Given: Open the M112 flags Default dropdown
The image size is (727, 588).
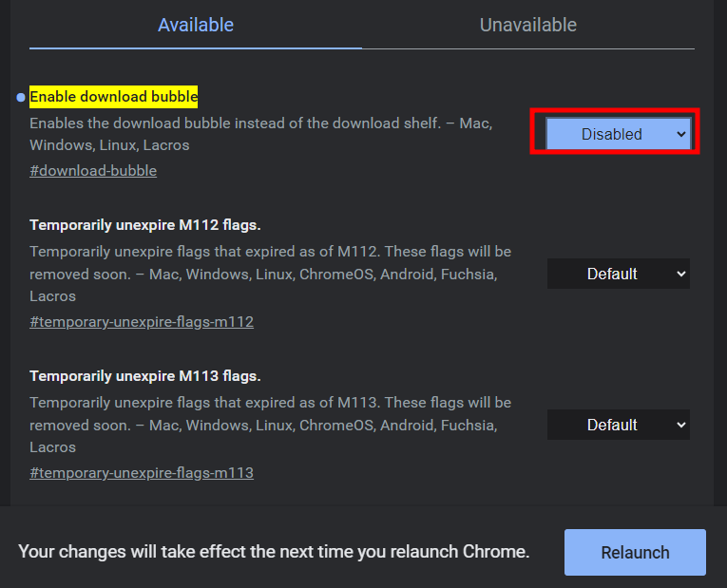Looking at the screenshot, I should tap(618, 274).
